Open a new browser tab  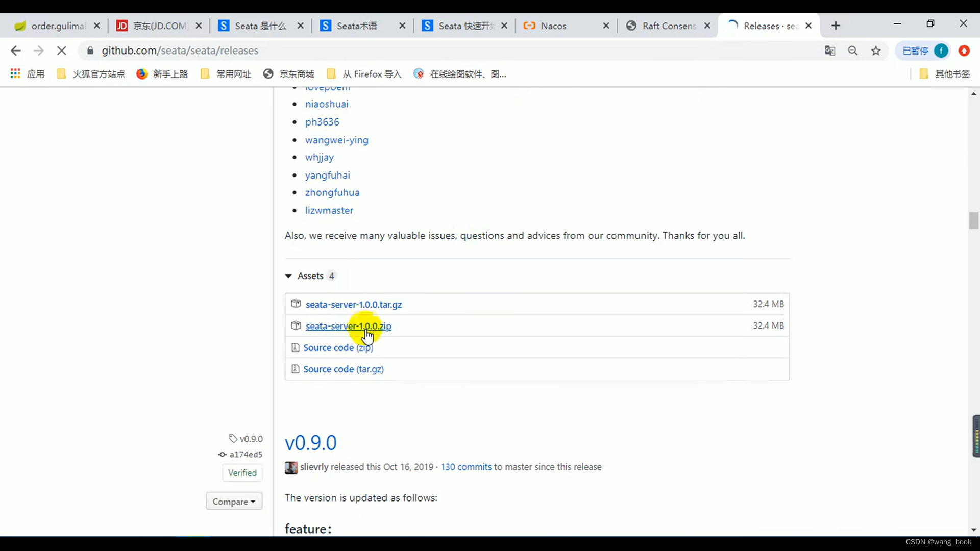coord(836,26)
